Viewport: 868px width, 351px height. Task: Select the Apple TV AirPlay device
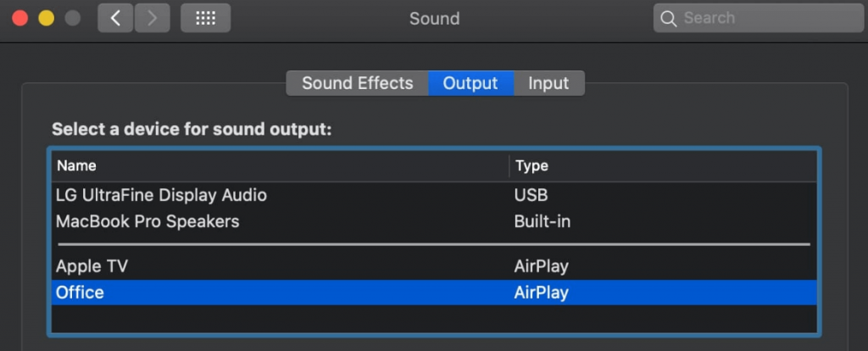(x=92, y=266)
